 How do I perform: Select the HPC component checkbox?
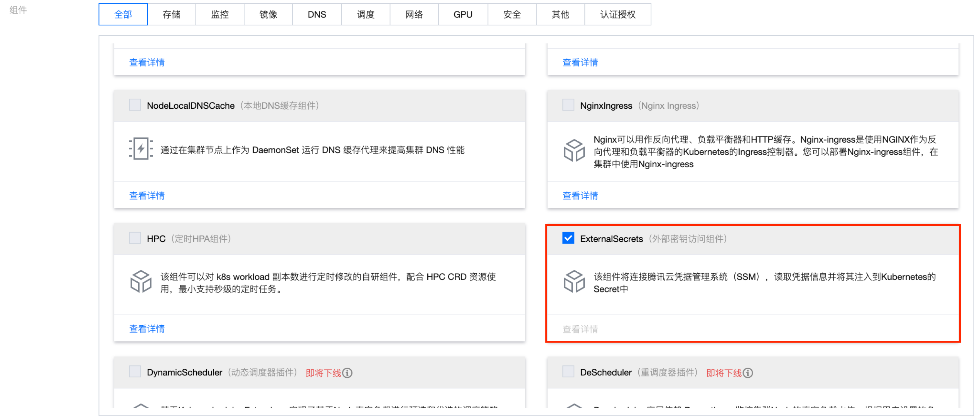(135, 238)
